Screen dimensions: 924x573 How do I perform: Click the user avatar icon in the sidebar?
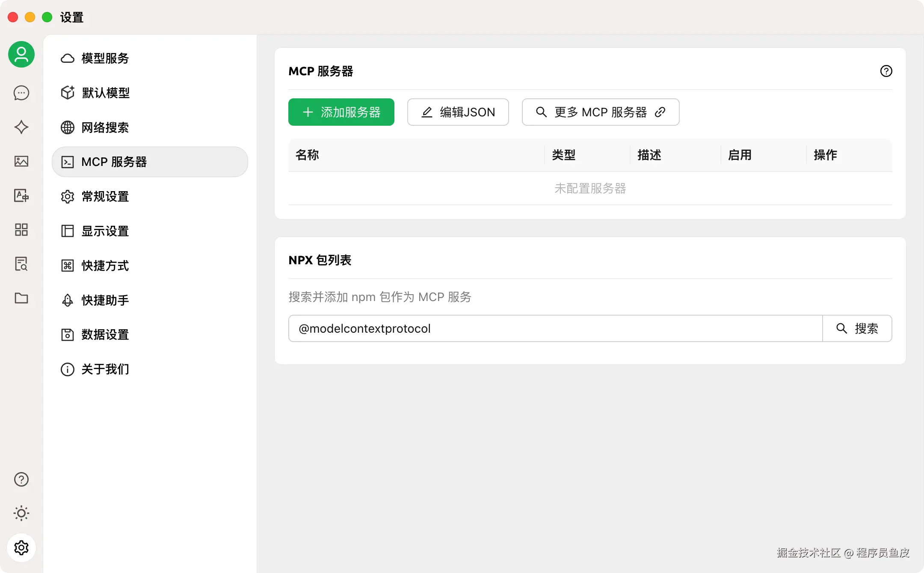[x=21, y=54]
